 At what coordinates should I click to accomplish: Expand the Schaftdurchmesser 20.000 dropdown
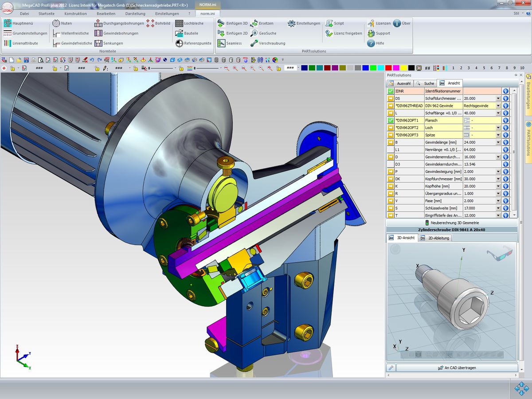coord(498,98)
